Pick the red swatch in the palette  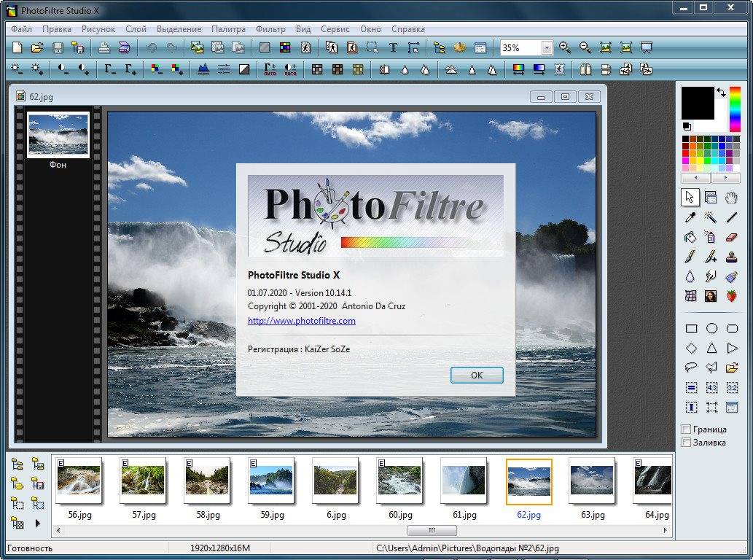coord(685,153)
